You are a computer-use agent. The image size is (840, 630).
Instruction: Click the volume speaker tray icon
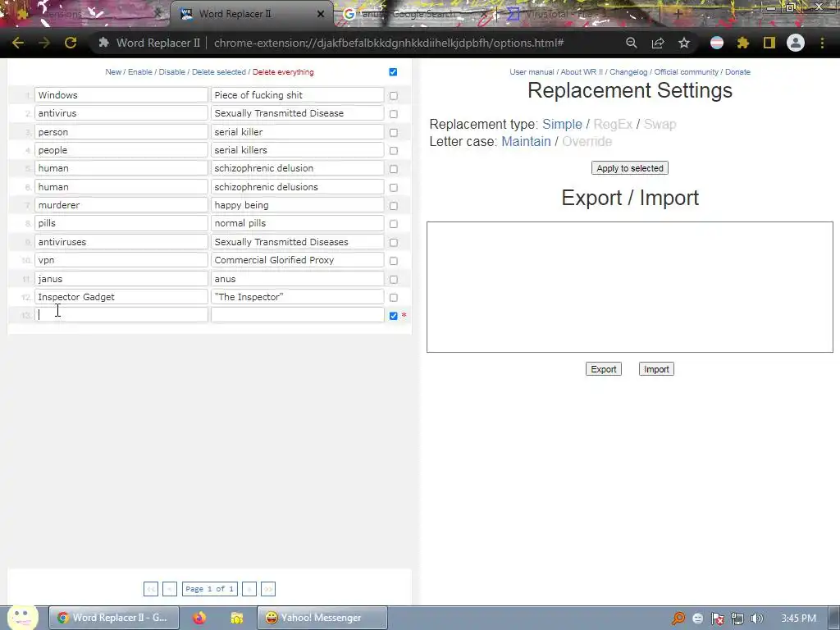tap(757, 619)
